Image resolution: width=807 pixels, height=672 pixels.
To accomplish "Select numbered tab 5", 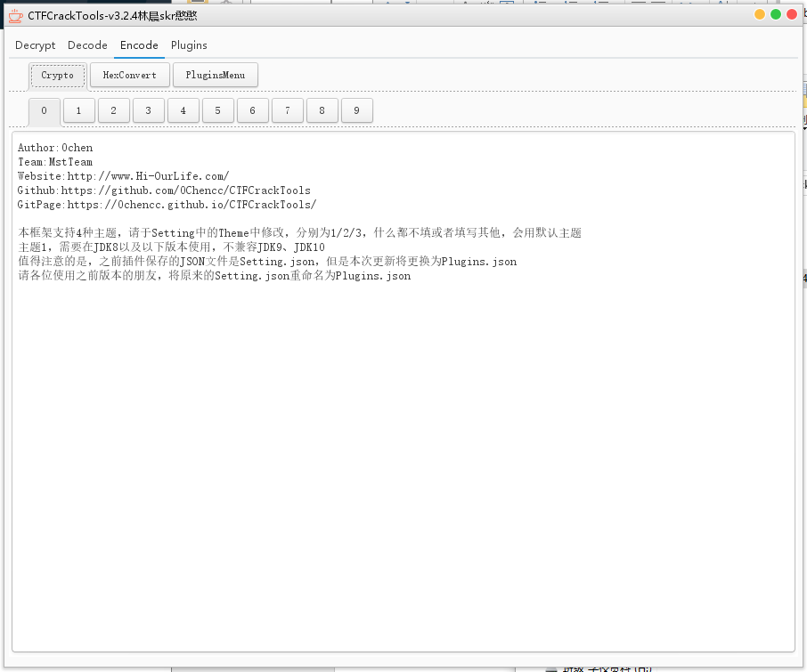I will [217, 110].
